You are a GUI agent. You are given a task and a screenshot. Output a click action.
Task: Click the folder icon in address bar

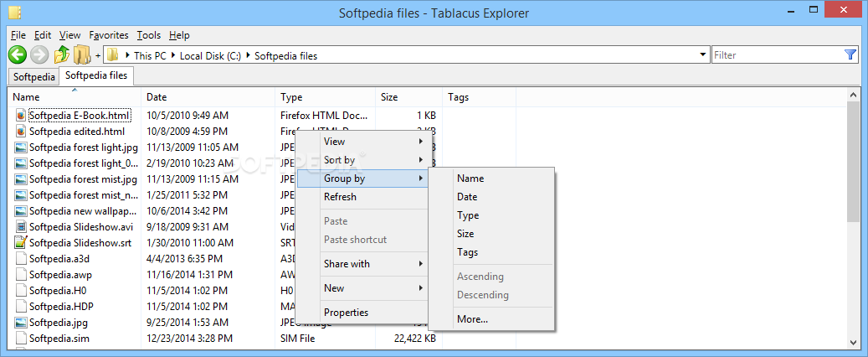(x=113, y=54)
